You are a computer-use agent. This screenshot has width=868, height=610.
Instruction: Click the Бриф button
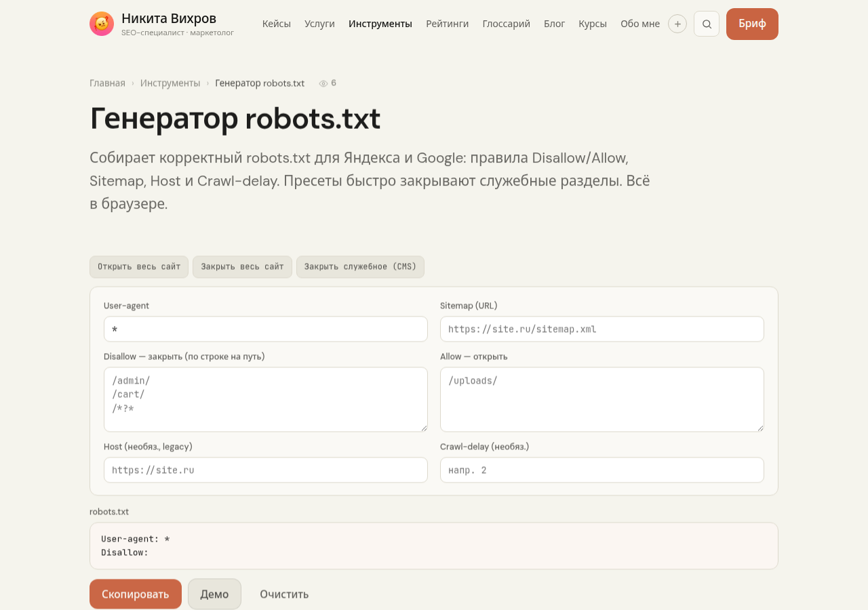coord(752,24)
